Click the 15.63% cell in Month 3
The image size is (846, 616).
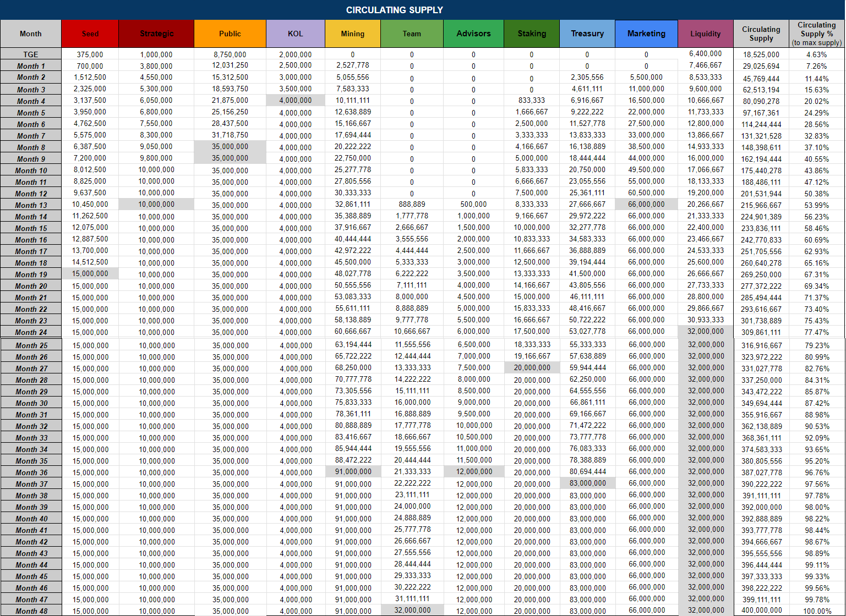tap(817, 90)
